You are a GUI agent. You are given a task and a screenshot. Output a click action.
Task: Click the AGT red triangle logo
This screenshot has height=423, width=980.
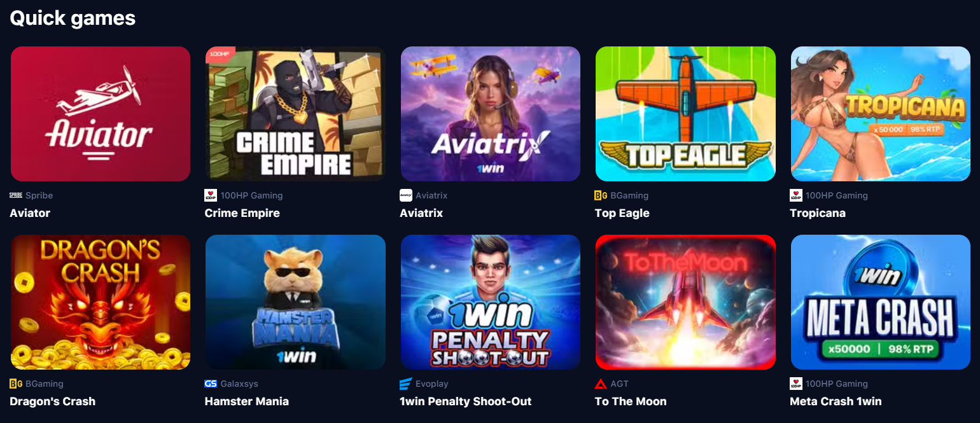601,384
